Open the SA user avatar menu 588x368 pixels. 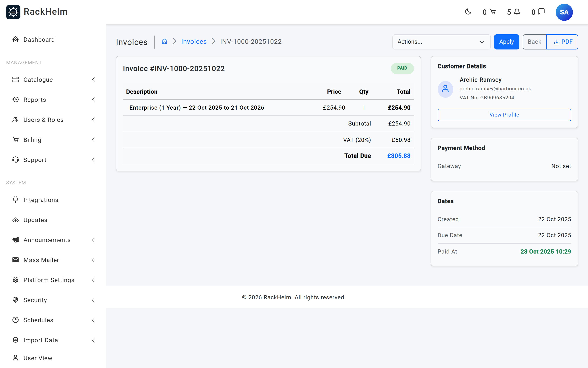tap(564, 12)
